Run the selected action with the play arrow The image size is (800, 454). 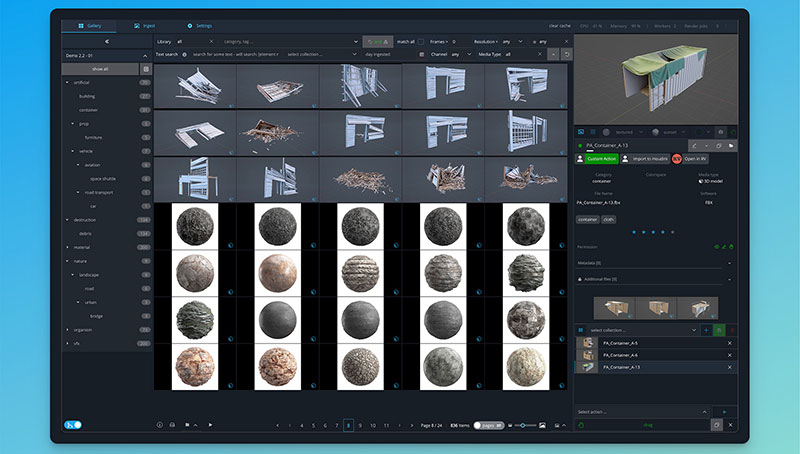tap(724, 412)
